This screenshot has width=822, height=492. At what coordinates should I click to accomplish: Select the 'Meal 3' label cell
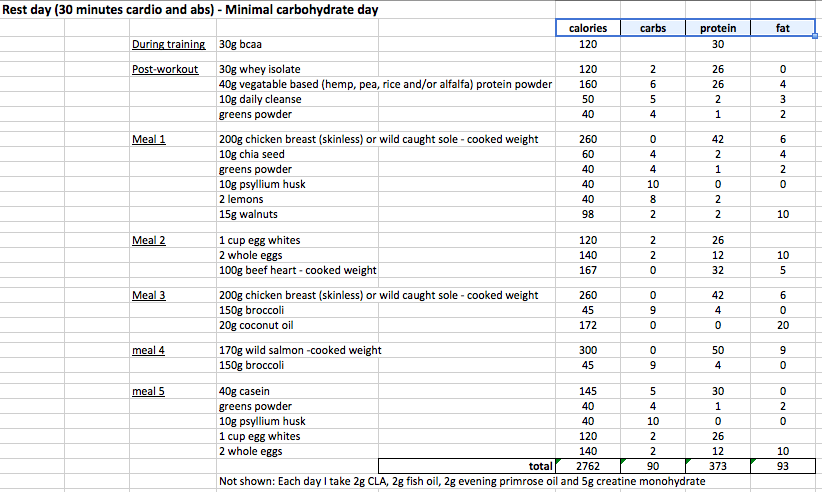[173, 295]
